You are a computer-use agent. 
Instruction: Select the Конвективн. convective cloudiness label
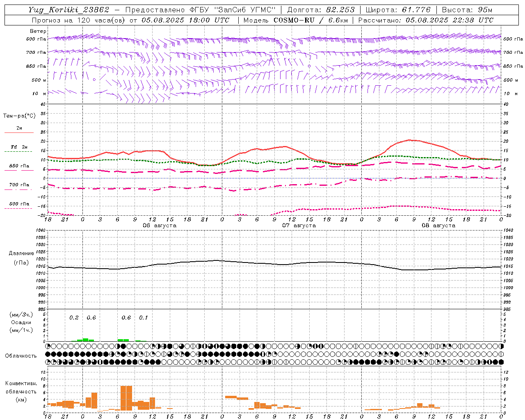(x=21, y=383)
